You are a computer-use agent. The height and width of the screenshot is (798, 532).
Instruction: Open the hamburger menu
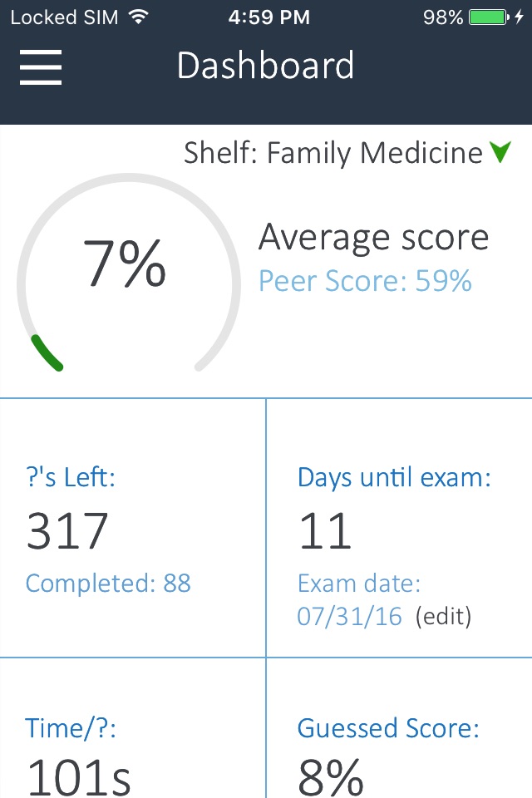pos(41,66)
